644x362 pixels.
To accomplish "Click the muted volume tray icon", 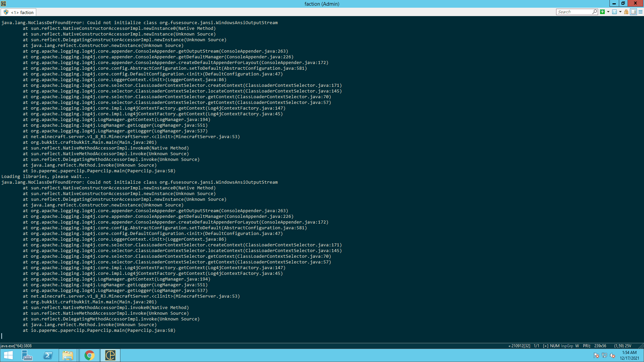I will [x=612, y=356].
